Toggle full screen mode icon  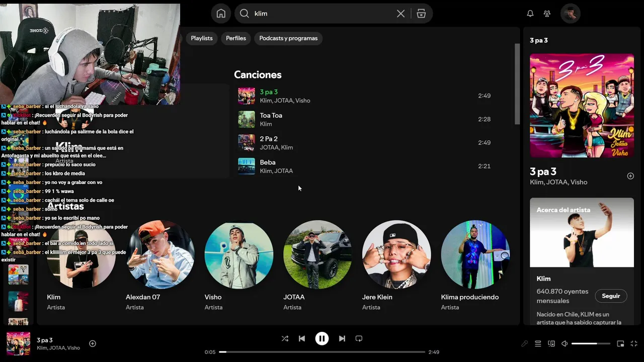[634, 343]
